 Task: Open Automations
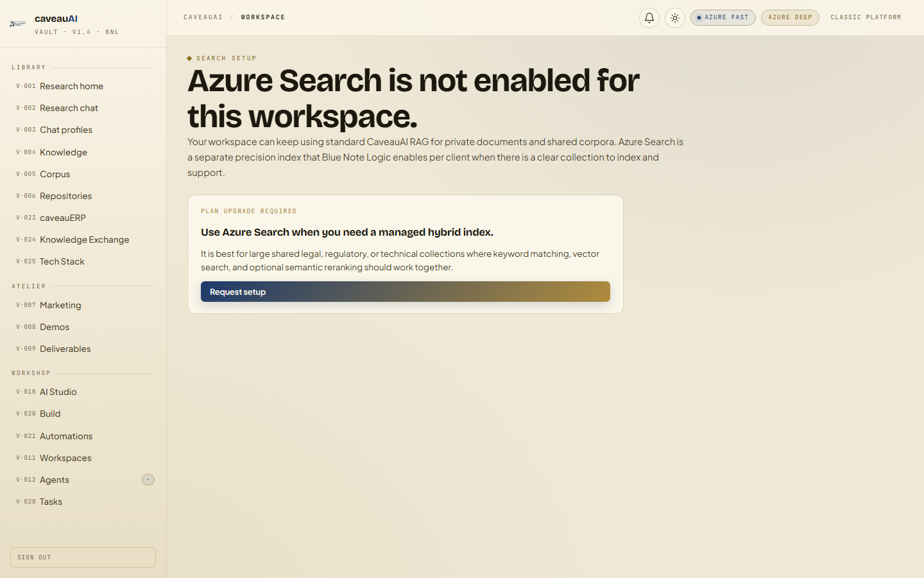tap(83, 436)
